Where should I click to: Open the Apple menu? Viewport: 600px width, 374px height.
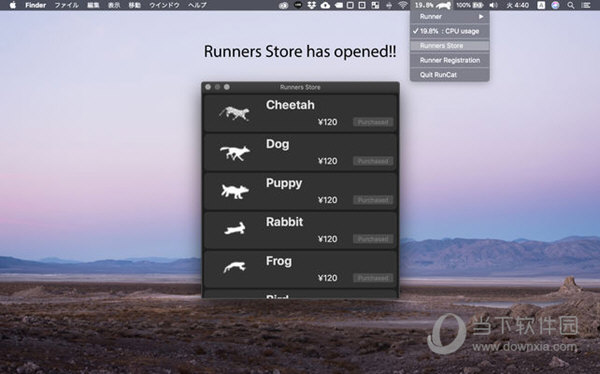[13, 5]
